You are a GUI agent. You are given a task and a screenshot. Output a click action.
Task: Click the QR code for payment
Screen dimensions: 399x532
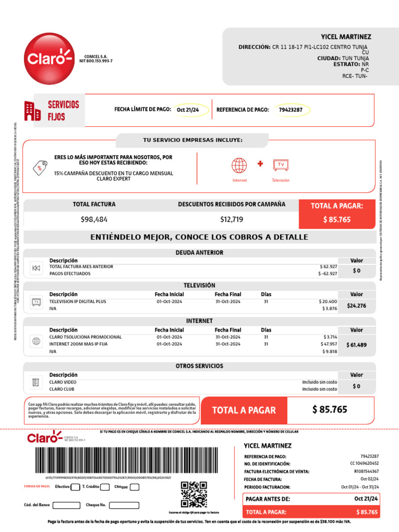click(x=194, y=495)
